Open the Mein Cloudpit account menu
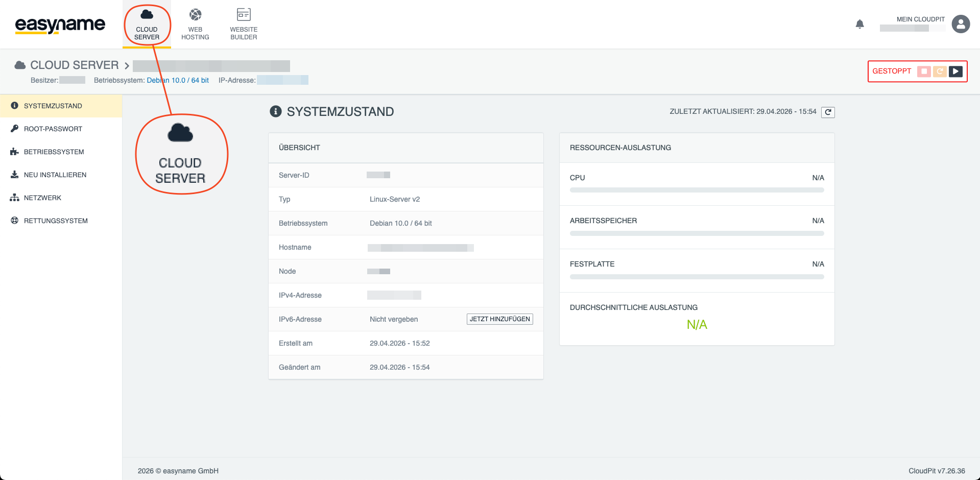Image resolution: width=980 pixels, height=480 pixels. click(x=920, y=19)
